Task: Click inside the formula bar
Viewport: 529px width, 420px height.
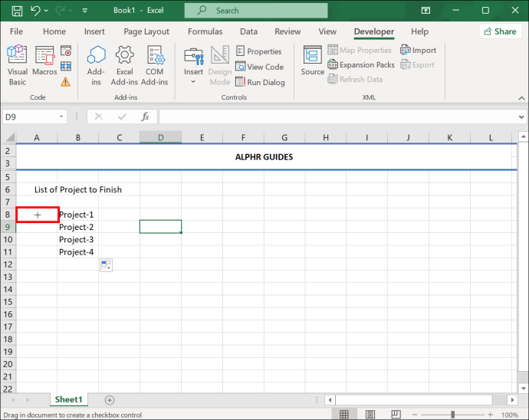Action: click(338, 116)
